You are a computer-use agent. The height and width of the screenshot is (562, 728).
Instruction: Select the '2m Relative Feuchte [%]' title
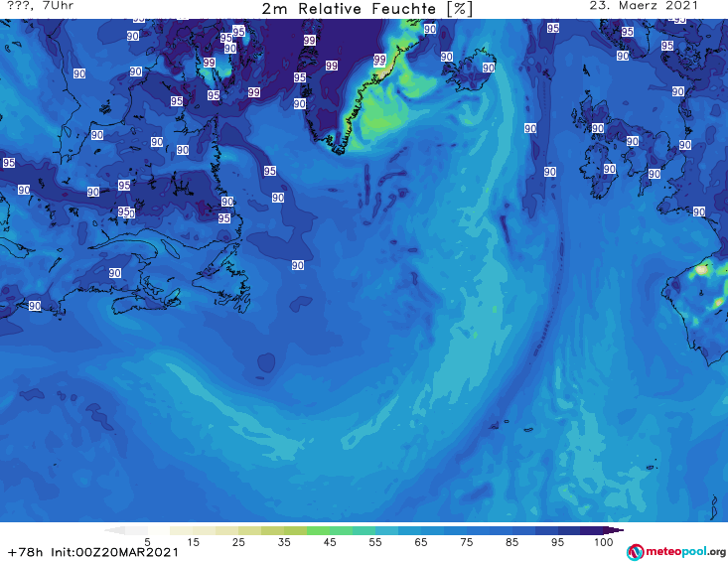pos(367,9)
